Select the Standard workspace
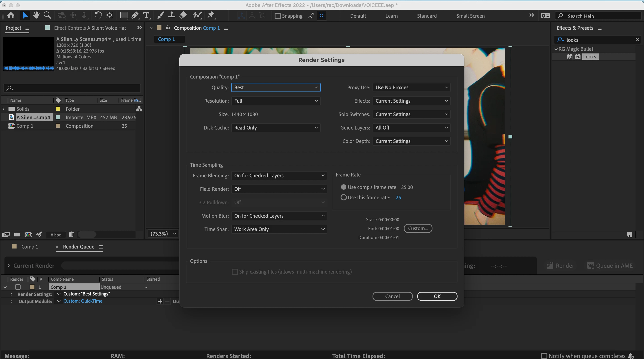The width and height of the screenshot is (644, 359). pos(427,16)
